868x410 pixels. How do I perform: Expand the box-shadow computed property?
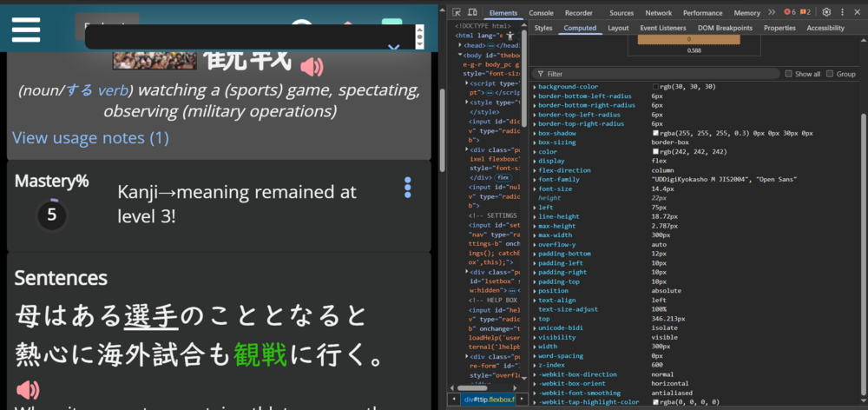535,133
